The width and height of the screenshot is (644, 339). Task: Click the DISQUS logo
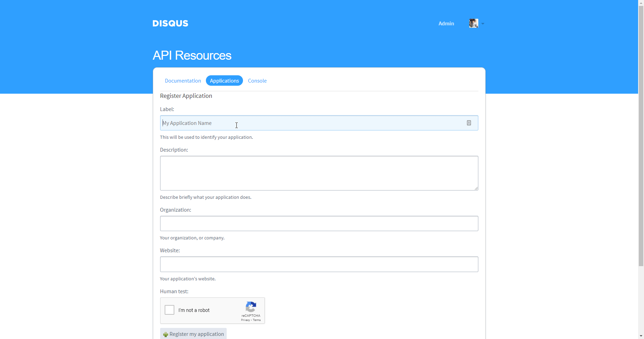click(170, 23)
